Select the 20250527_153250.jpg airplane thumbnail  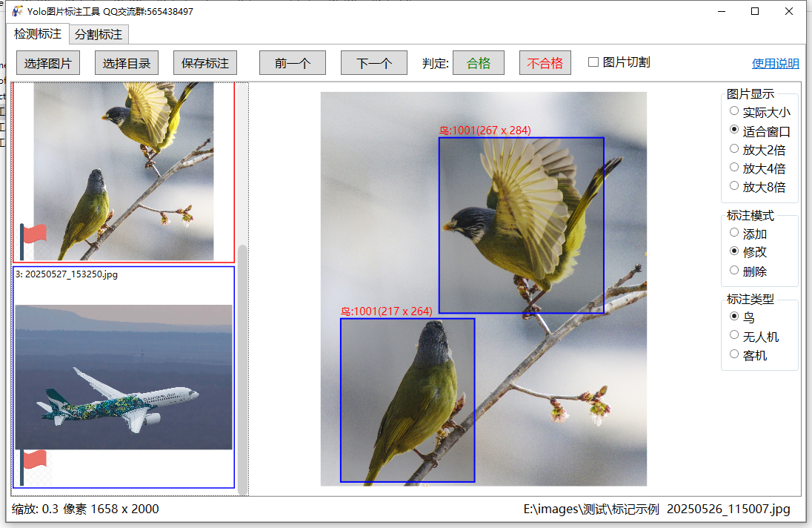point(124,377)
